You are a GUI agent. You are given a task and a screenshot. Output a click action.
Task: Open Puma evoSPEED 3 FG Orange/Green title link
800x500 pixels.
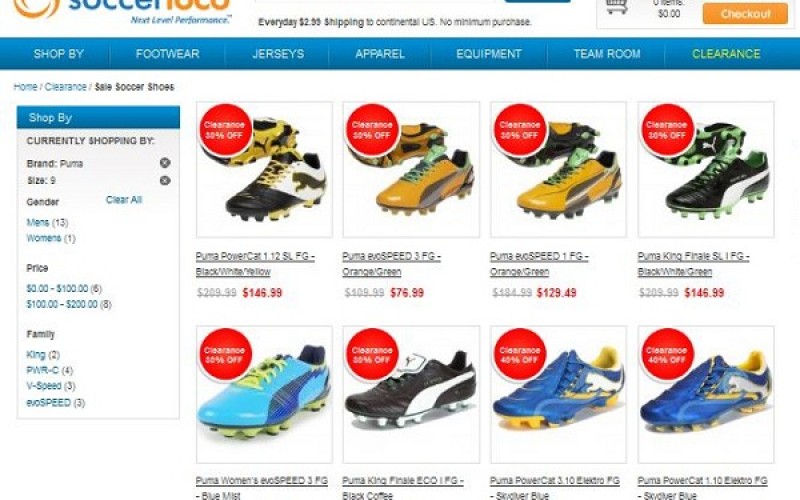click(x=391, y=264)
